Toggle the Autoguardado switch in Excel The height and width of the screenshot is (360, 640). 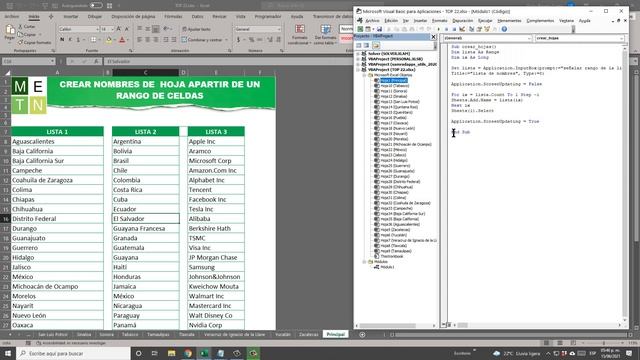(96, 6)
